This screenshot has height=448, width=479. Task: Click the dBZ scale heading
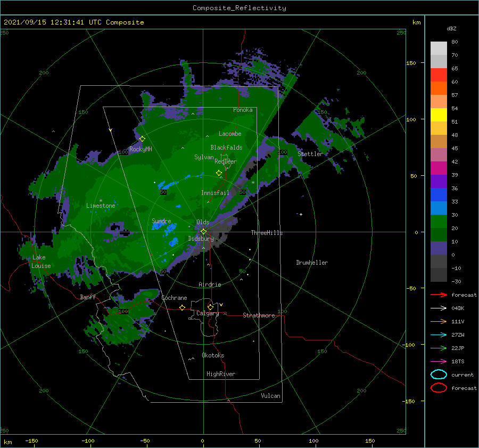pos(451,29)
